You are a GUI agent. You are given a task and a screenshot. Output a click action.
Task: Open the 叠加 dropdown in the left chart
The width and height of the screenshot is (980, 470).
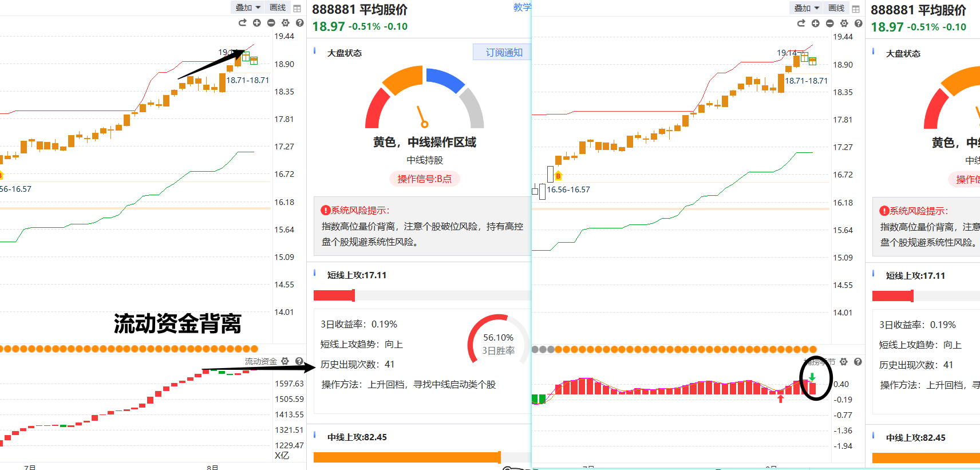coord(247,7)
